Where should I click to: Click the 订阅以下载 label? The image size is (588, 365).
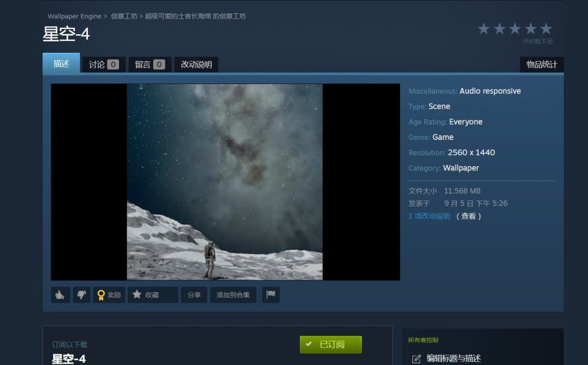coord(70,344)
